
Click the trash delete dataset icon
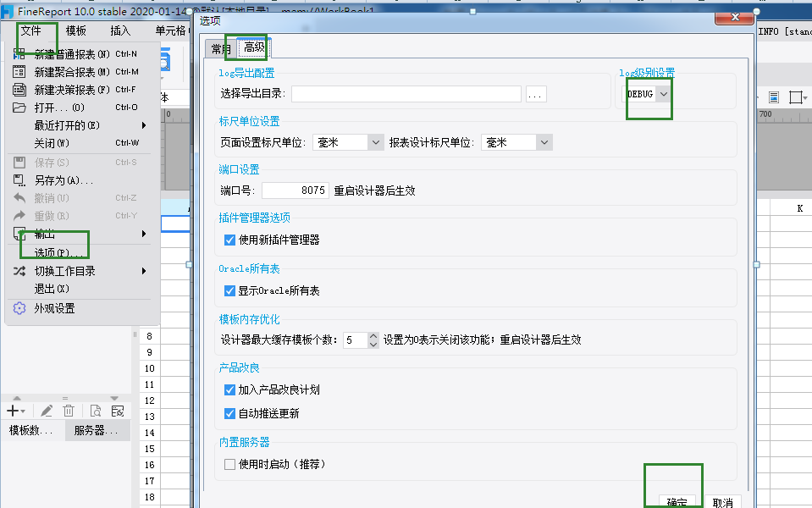coord(69,411)
